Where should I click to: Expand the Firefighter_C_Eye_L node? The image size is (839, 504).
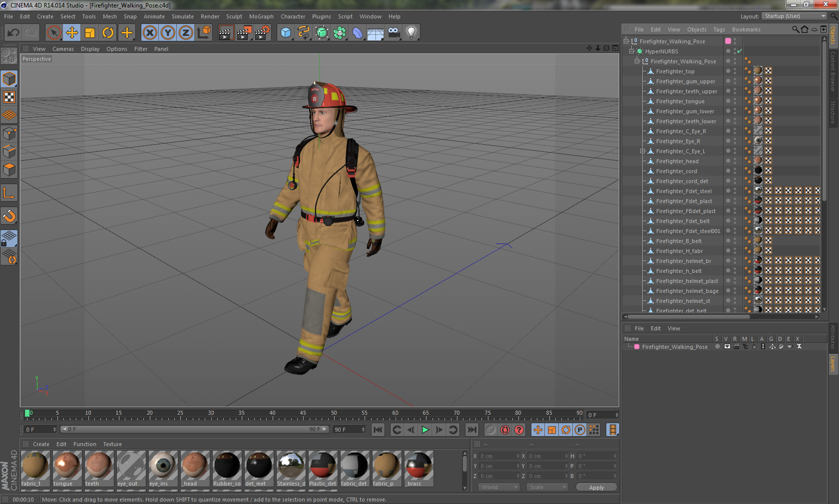pyautogui.click(x=643, y=151)
